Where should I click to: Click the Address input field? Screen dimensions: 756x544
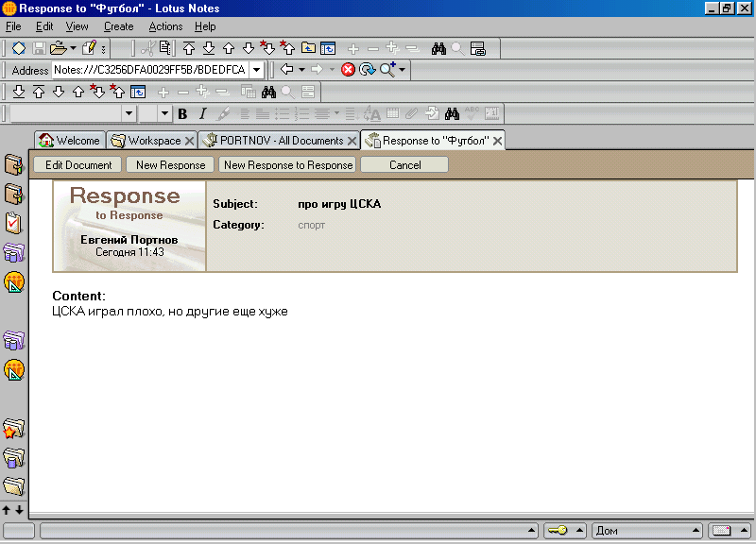pos(151,70)
